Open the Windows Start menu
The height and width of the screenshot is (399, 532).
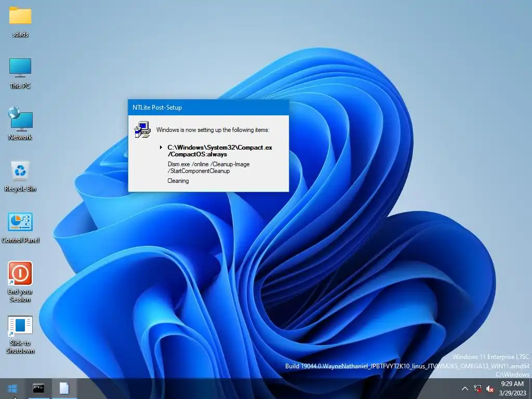click(x=12, y=388)
